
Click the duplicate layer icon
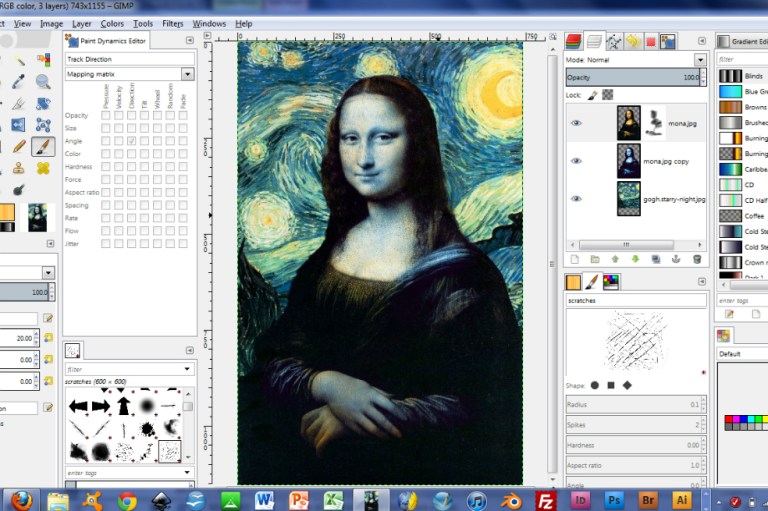[x=656, y=259]
